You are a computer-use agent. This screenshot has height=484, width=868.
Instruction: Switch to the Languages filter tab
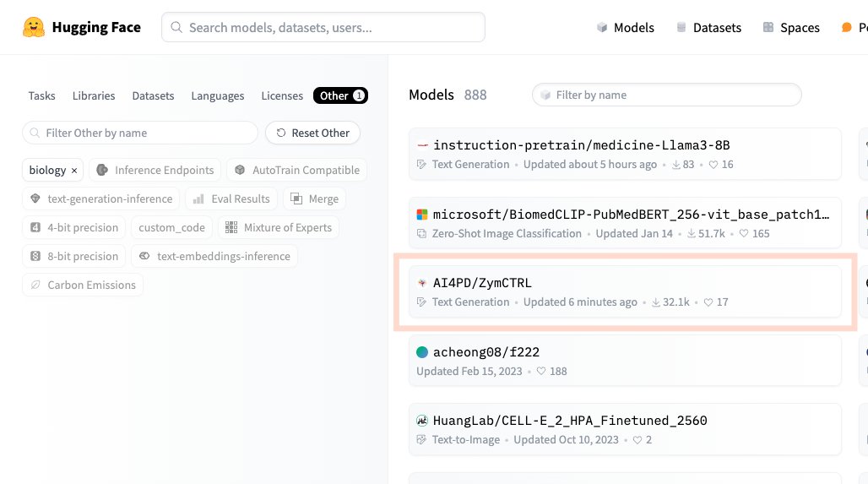[x=218, y=95]
